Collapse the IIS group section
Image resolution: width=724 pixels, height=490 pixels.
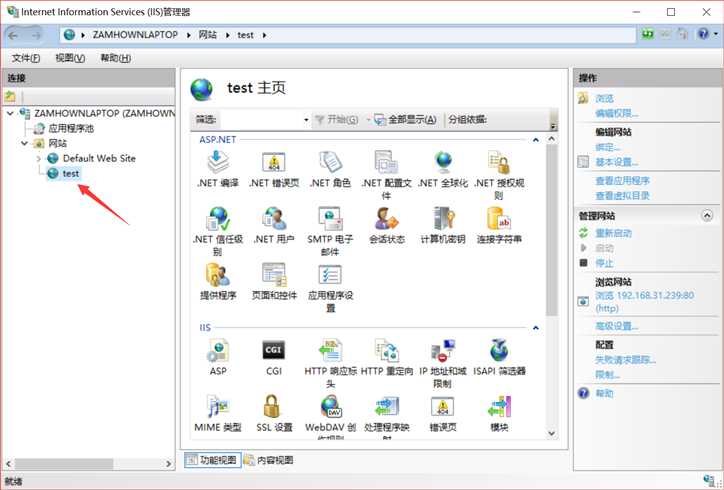(x=536, y=328)
